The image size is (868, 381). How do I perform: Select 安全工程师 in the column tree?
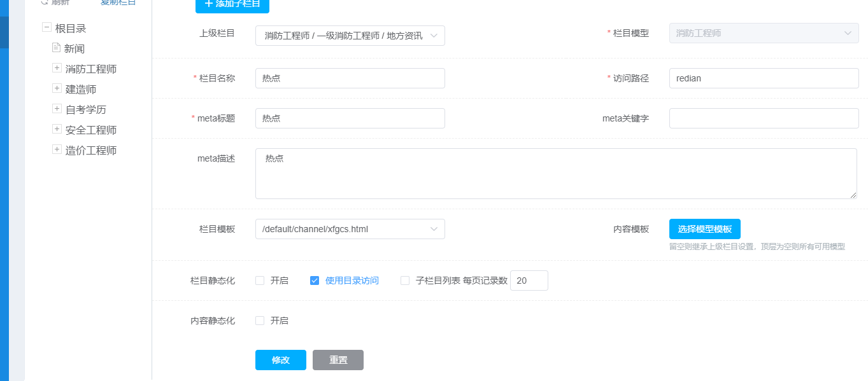pos(91,130)
